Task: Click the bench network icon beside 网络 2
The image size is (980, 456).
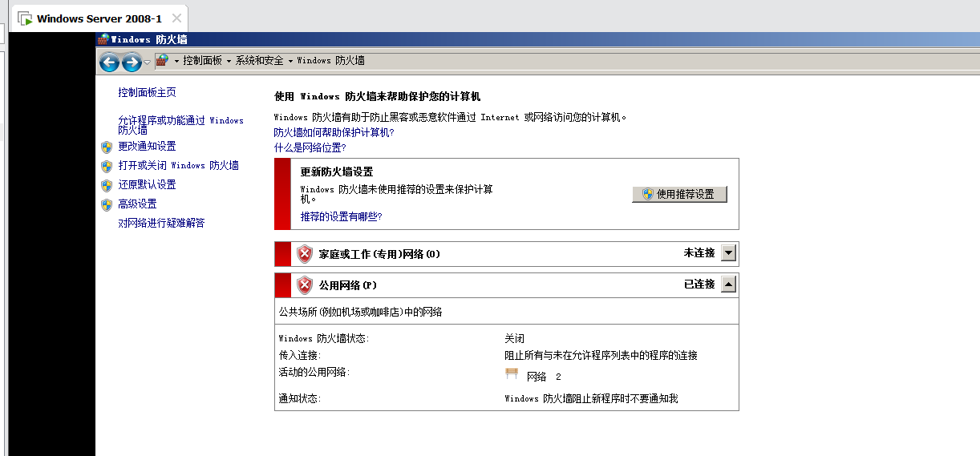Action: [512, 374]
